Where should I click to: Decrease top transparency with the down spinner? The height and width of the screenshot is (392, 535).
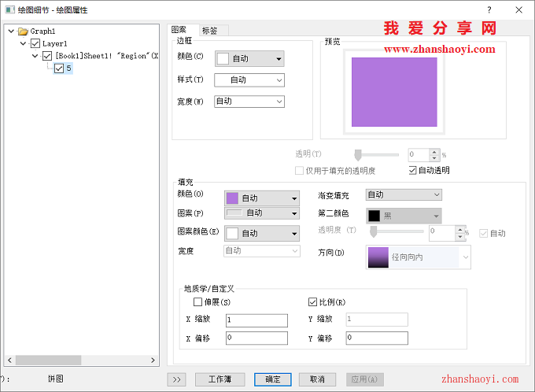pos(434,158)
